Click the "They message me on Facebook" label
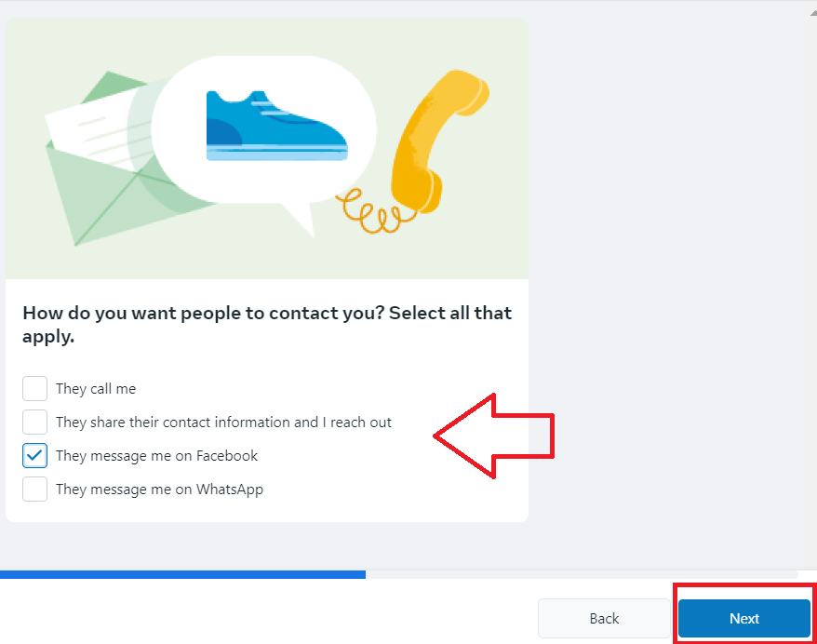This screenshot has width=817, height=644. pyautogui.click(x=157, y=456)
